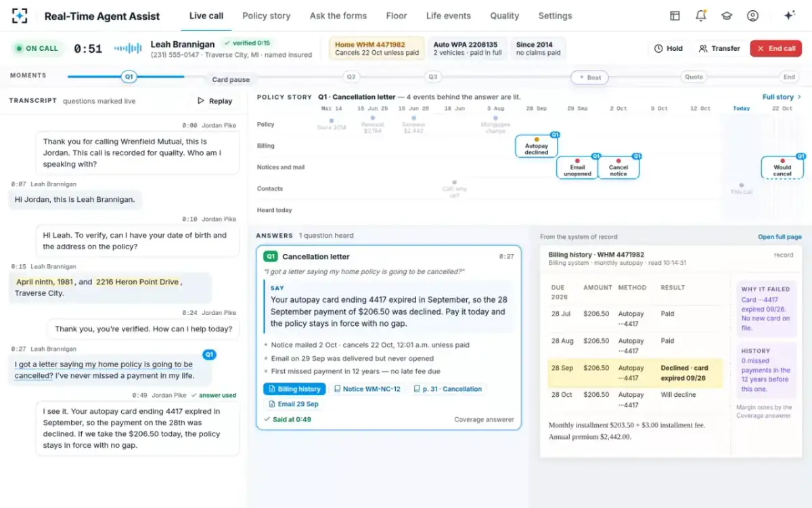
Task: Click the 'Will decline' result for 28 Oct
Action: tap(677, 395)
